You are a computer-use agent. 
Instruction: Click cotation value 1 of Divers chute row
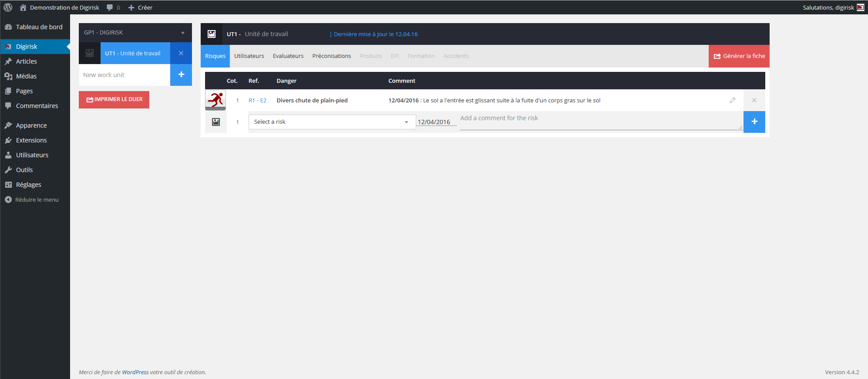tap(238, 101)
